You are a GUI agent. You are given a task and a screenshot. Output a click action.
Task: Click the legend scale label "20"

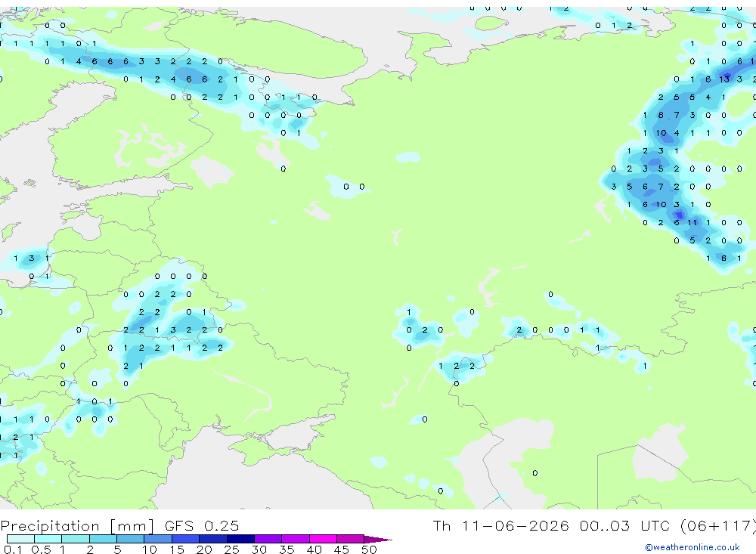click(x=204, y=549)
